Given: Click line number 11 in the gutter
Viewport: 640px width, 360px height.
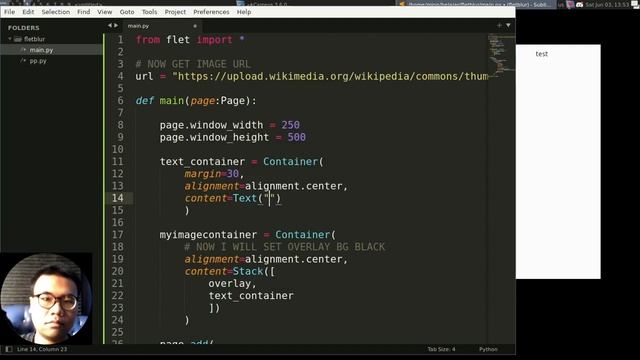Looking at the screenshot, I should point(118,162).
